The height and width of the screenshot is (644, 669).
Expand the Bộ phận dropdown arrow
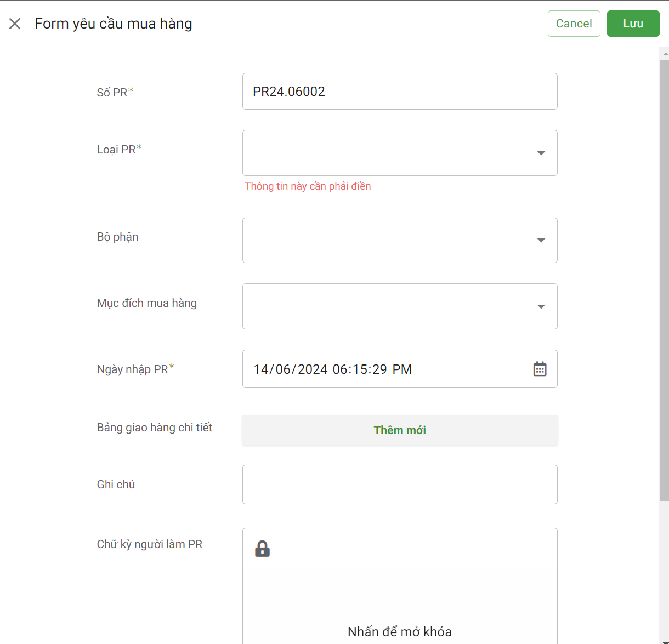[541, 241]
